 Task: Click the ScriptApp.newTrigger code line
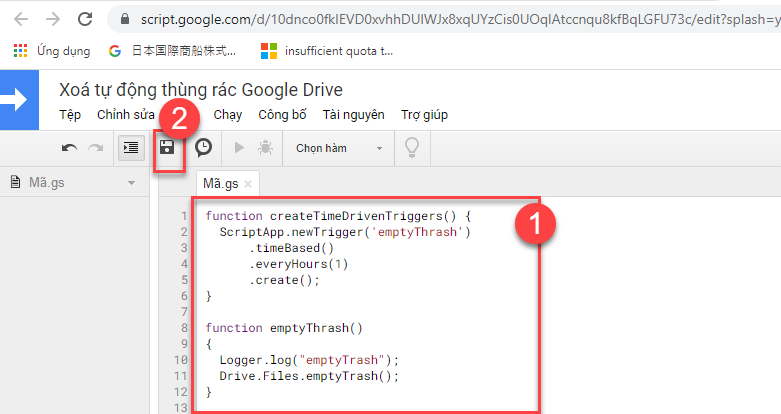pyautogui.click(x=345, y=232)
